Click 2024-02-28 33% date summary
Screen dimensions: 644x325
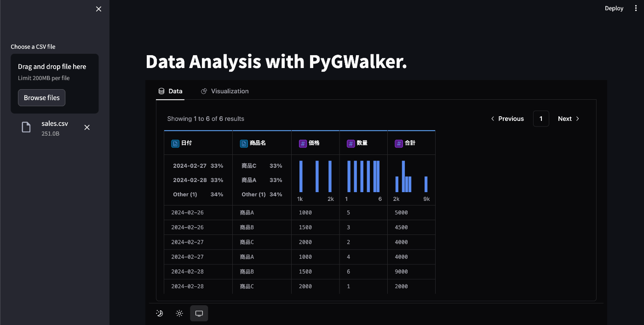[198, 180]
